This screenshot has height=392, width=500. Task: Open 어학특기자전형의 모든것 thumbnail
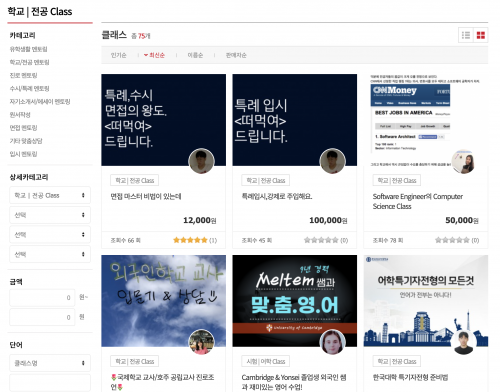pyautogui.click(x=426, y=301)
